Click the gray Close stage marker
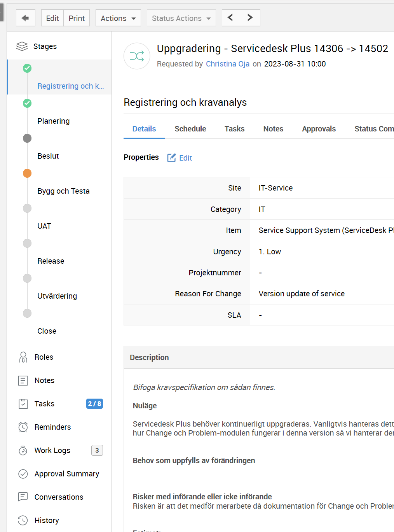Viewport: 394px width, 532px height. point(27,313)
